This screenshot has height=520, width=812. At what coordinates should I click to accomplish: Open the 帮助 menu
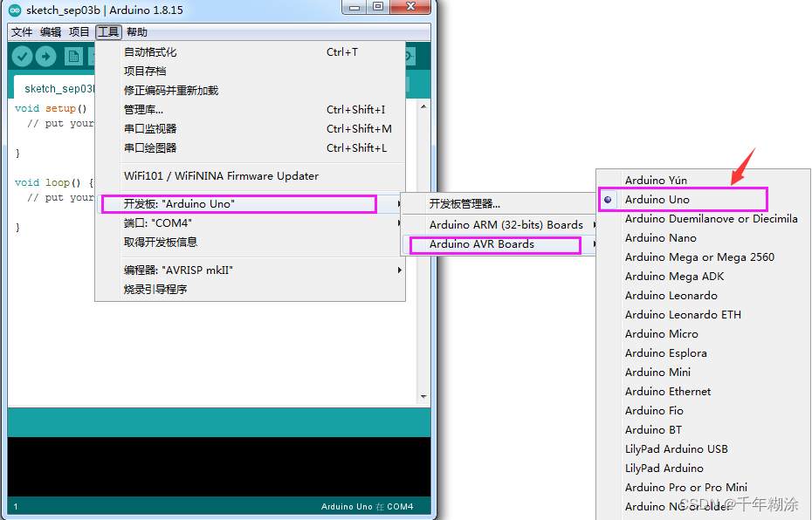tap(137, 32)
